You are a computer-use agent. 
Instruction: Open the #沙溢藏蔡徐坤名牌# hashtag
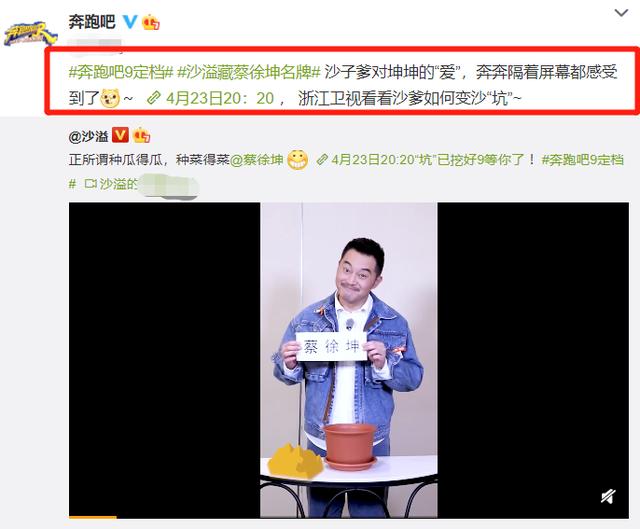(x=249, y=72)
